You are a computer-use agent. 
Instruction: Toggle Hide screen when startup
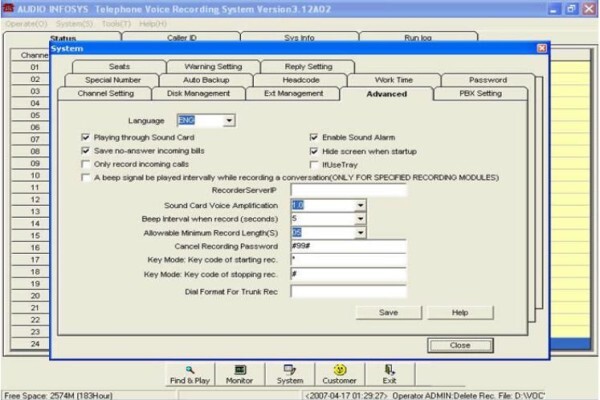tap(314, 151)
